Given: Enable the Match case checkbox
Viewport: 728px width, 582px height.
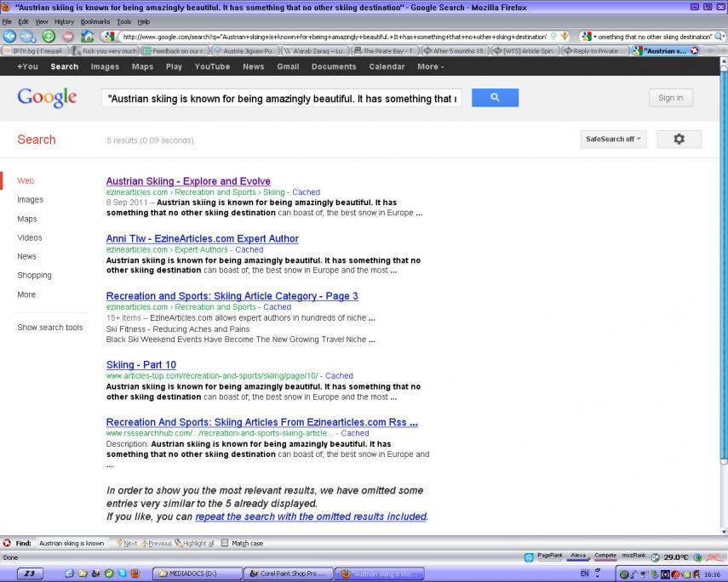Looking at the screenshot, I should [225, 543].
